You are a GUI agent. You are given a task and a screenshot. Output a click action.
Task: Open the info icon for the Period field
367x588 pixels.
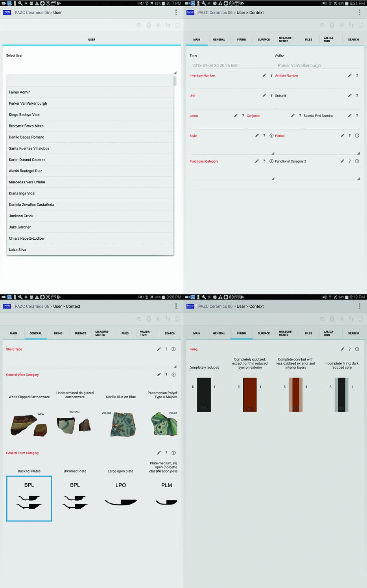357,136
